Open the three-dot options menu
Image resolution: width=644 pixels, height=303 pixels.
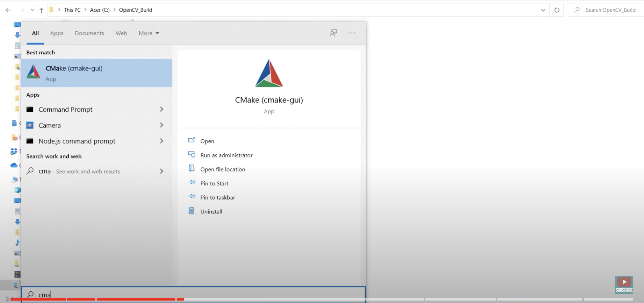[x=352, y=33]
